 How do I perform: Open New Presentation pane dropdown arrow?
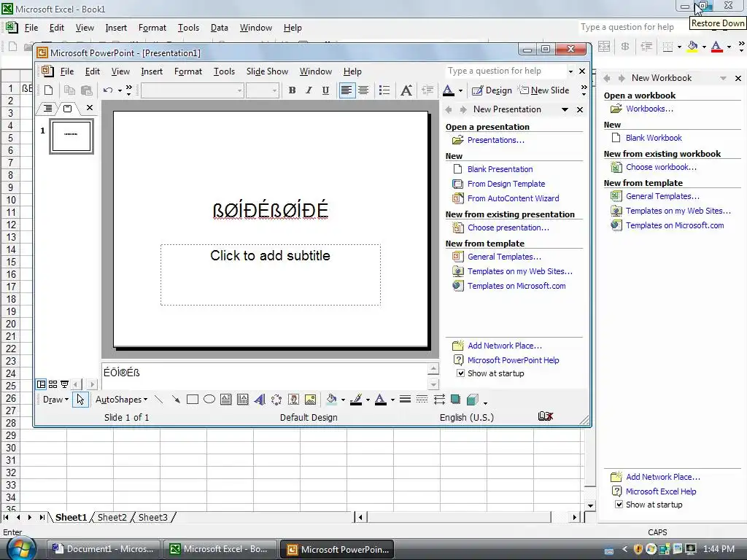565,109
